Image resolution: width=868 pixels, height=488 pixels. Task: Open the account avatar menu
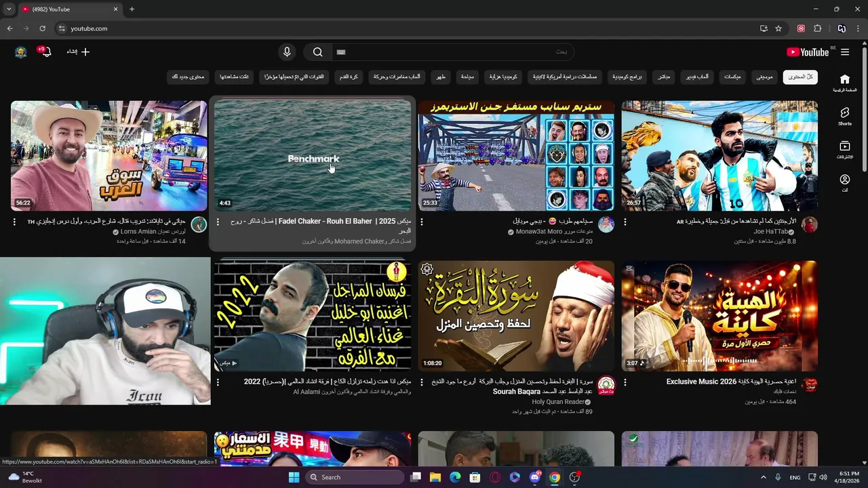[21, 52]
